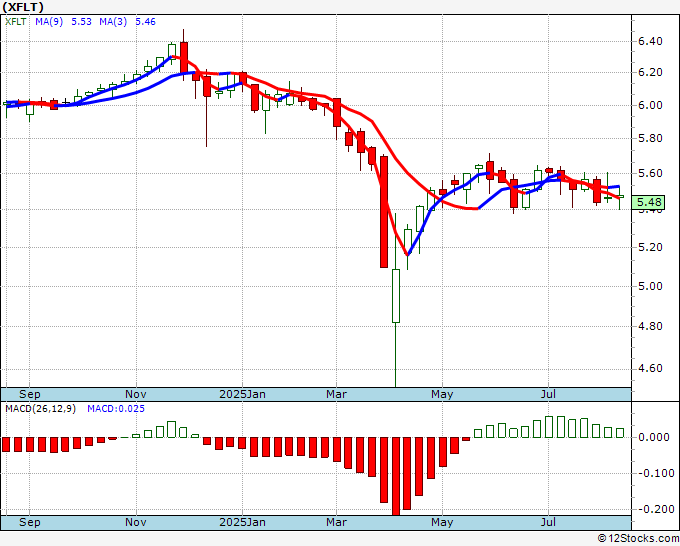Click Nov on the MACD date axis
The height and width of the screenshot is (546, 680).
tap(136, 522)
